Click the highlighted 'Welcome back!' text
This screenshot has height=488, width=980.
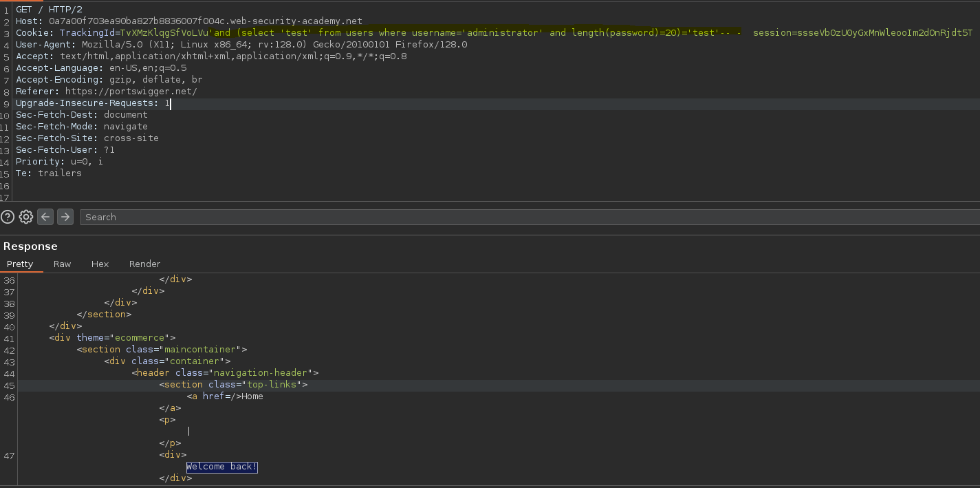222,467
